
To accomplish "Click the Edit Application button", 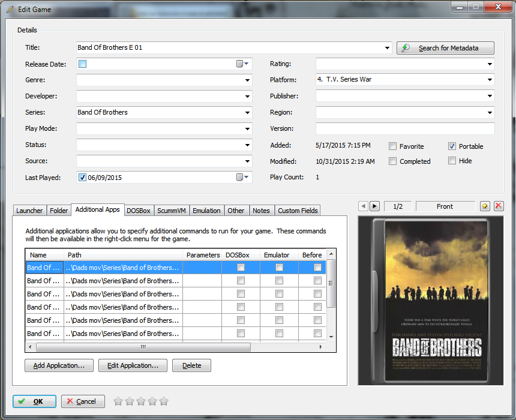I will (133, 365).
